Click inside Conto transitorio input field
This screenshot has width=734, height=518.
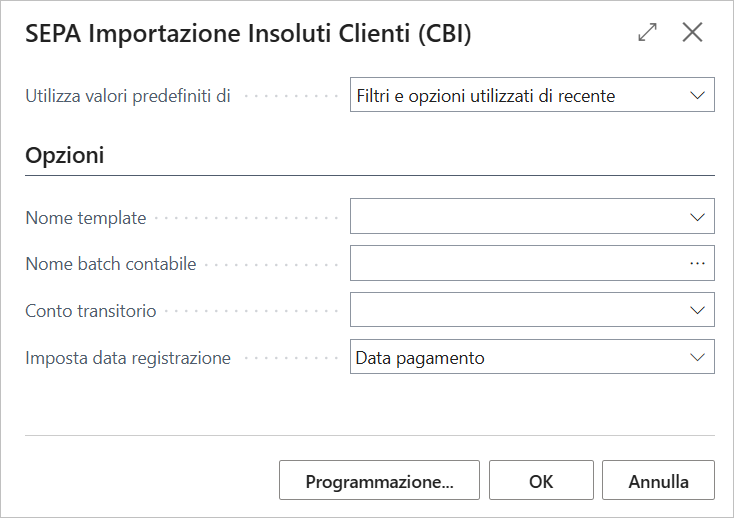(x=515, y=310)
